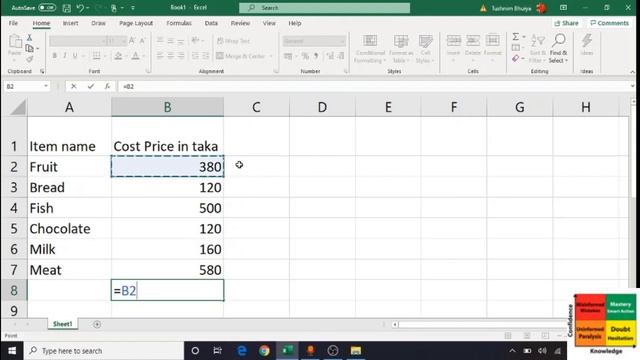
Task: Click the select-all corner triangle
Action: click(x=18, y=107)
